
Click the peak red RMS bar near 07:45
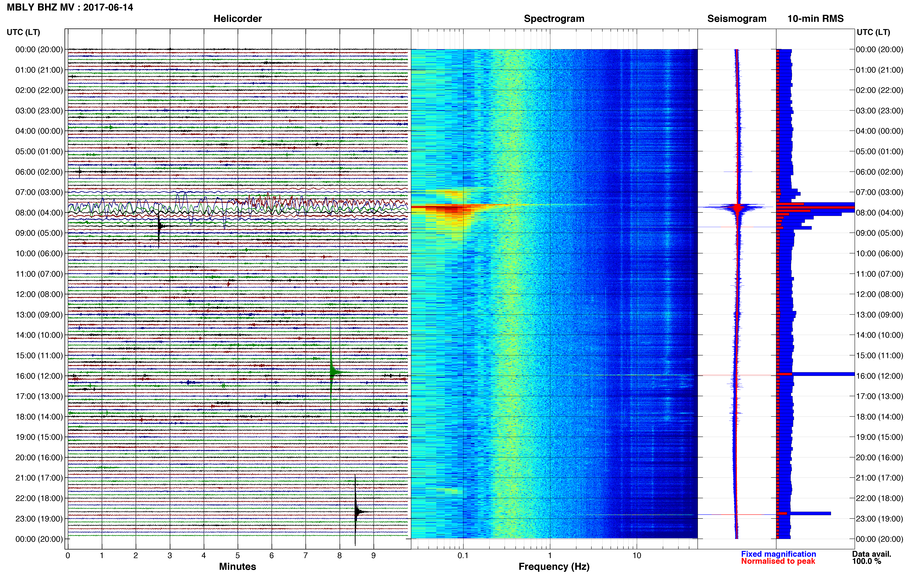[x=816, y=207]
